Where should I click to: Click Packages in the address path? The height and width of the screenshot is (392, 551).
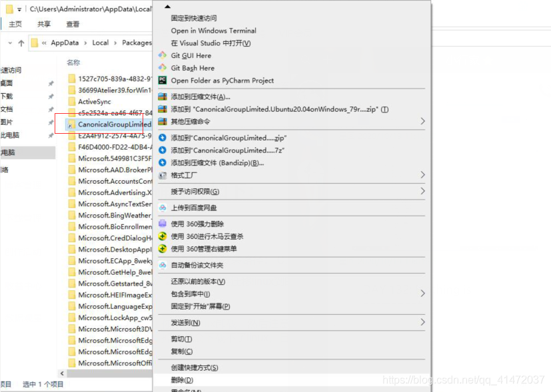(x=137, y=43)
